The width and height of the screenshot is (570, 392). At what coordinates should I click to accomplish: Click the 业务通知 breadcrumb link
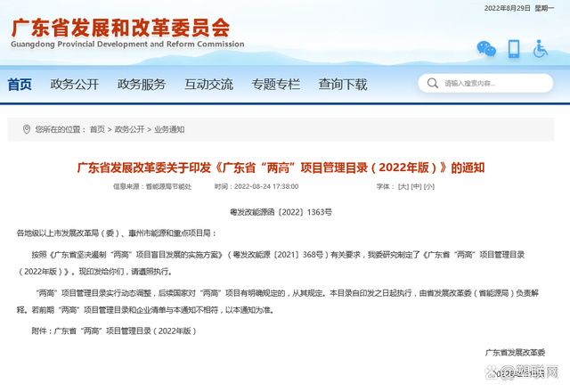coord(169,129)
